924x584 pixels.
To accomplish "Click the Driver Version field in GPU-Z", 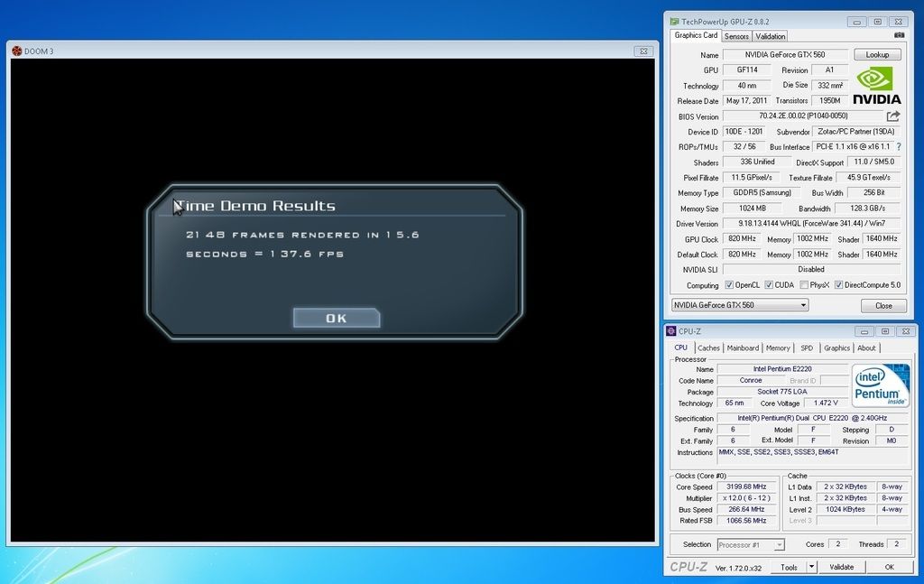I will (811, 223).
